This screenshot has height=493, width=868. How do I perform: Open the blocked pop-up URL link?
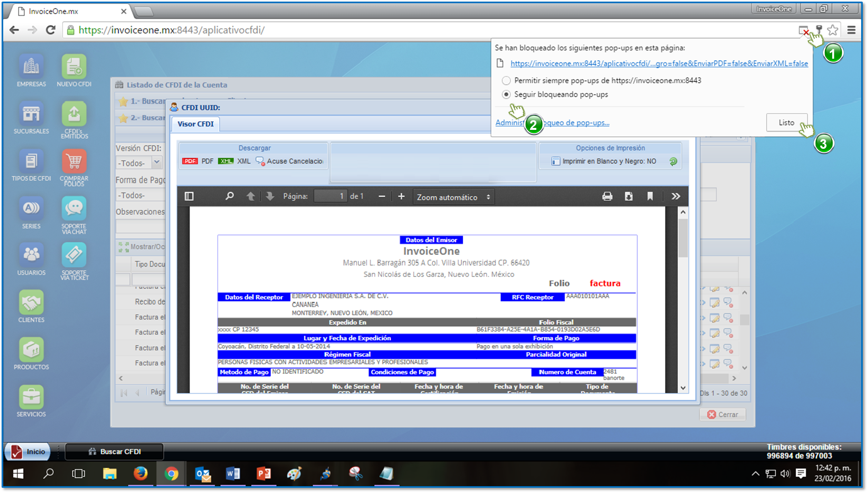coord(659,64)
